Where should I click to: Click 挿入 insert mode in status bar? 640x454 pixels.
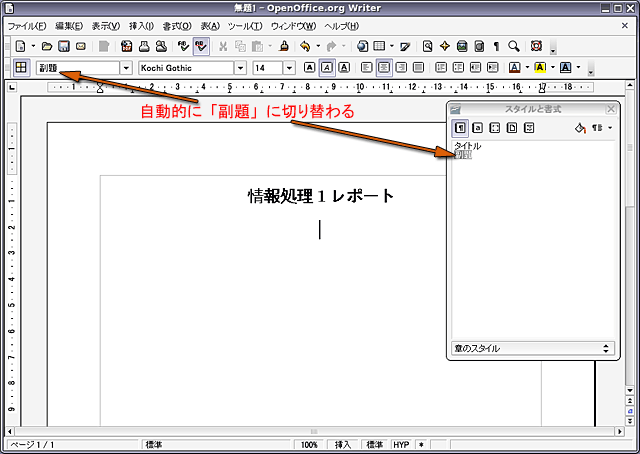coord(343,444)
